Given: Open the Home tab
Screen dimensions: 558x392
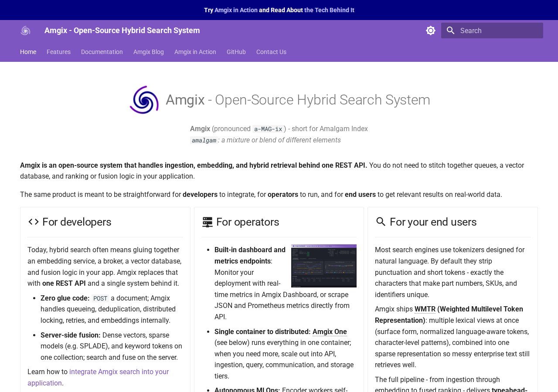Looking at the screenshot, I should [28, 52].
